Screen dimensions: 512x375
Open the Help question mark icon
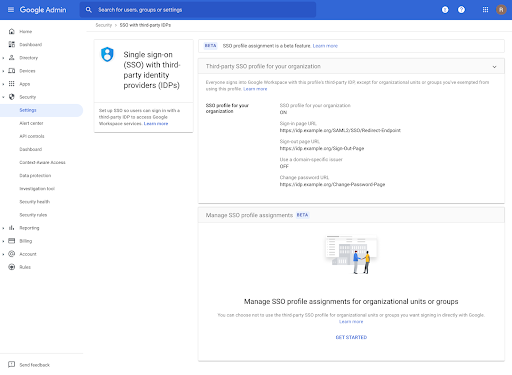tap(461, 10)
